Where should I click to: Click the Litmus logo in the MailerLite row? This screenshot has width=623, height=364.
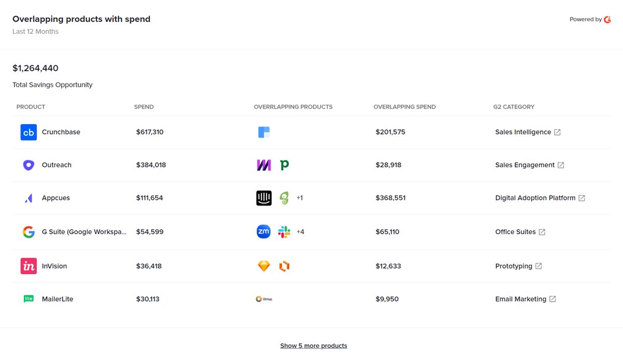[x=264, y=299]
